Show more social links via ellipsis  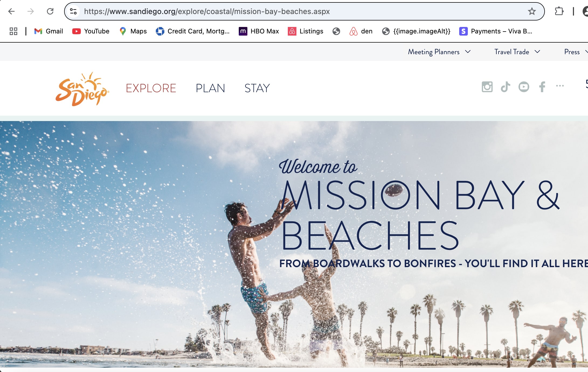(560, 86)
